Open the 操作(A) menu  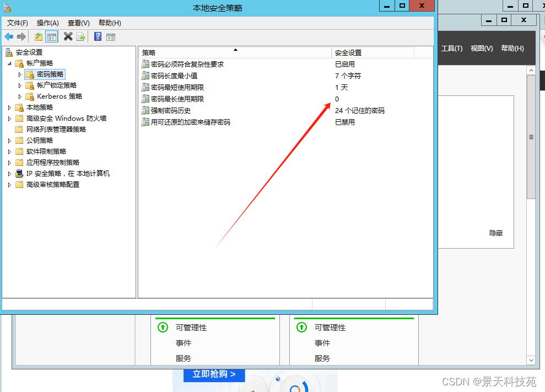click(x=47, y=23)
